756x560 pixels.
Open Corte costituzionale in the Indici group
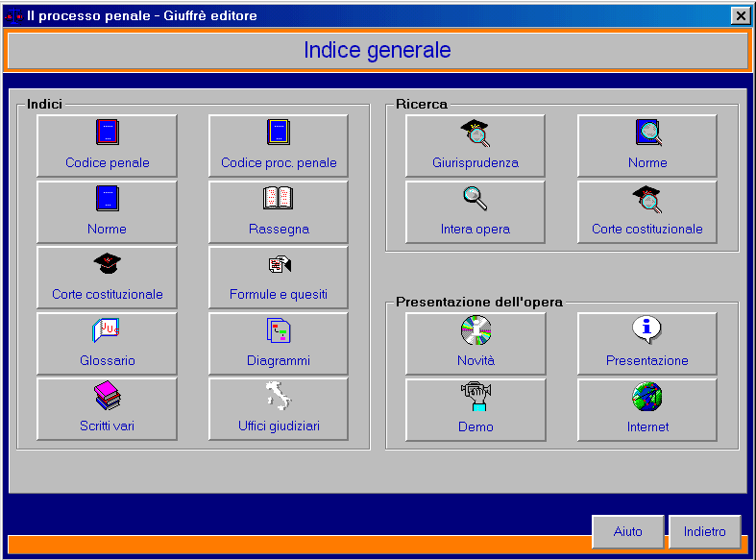tap(107, 277)
